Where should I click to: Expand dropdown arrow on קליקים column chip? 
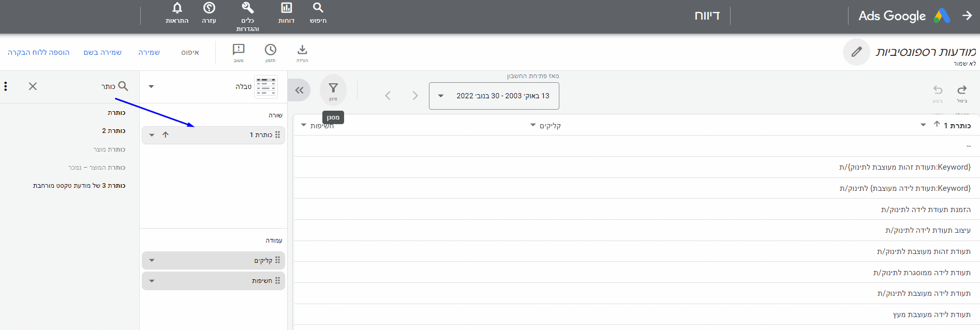152,260
